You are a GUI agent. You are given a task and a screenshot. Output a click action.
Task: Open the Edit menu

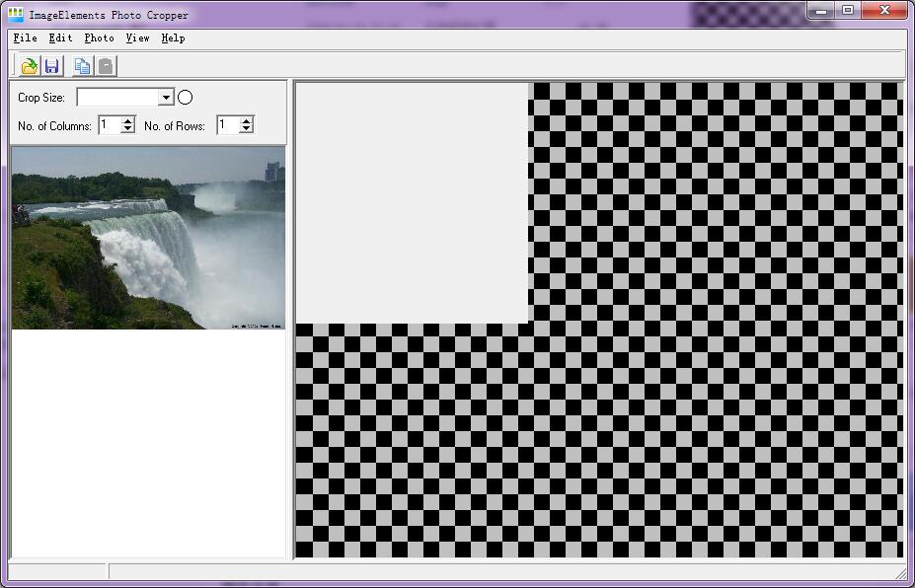coord(60,37)
